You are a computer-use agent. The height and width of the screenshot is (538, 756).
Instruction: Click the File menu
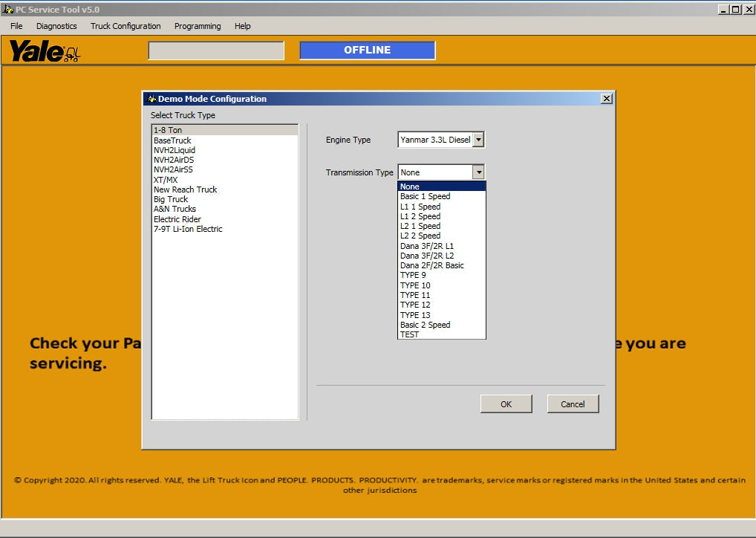point(16,26)
